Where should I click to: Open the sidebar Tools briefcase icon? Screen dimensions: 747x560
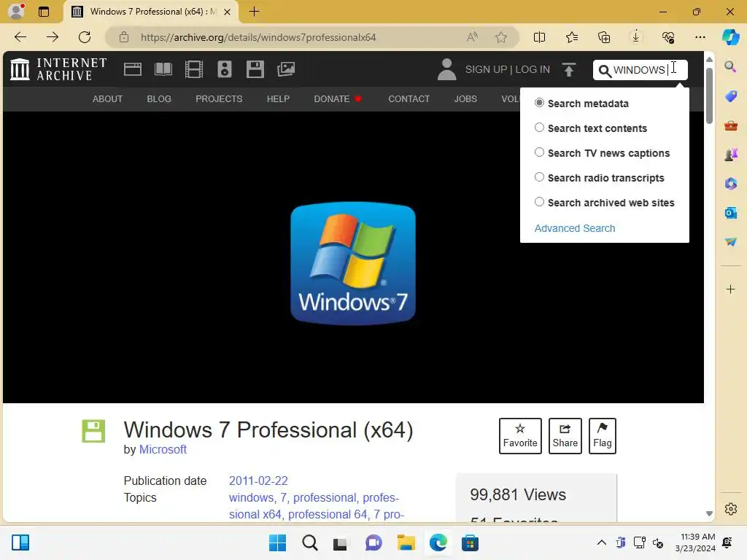pyautogui.click(x=730, y=125)
